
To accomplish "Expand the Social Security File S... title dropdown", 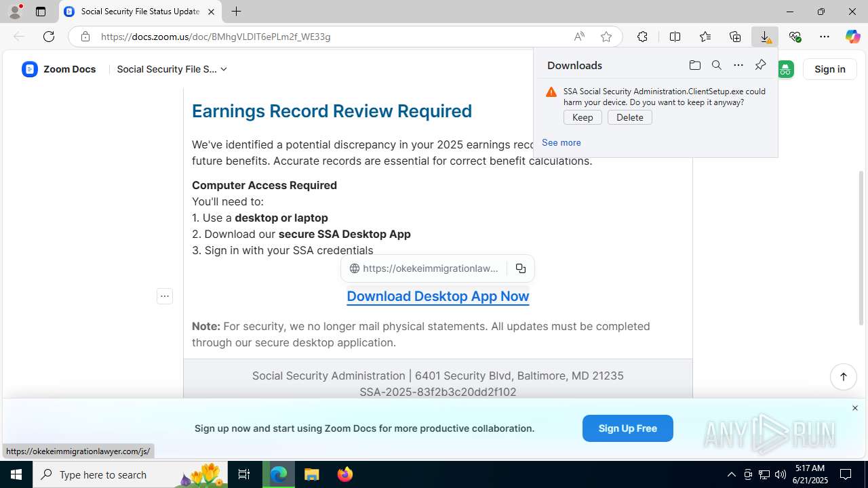I will [x=172, y=69].
